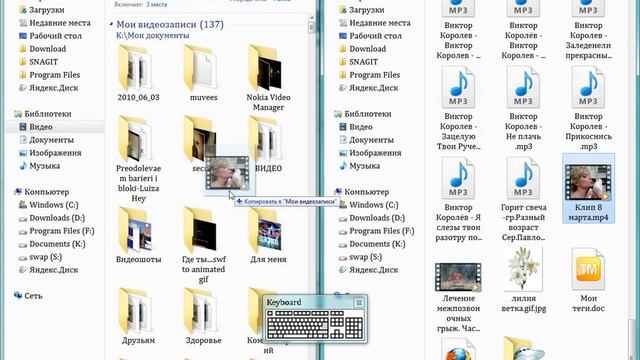Open Program Files favorite in left sidebar
640x360 pixels.
click(49, 75)
